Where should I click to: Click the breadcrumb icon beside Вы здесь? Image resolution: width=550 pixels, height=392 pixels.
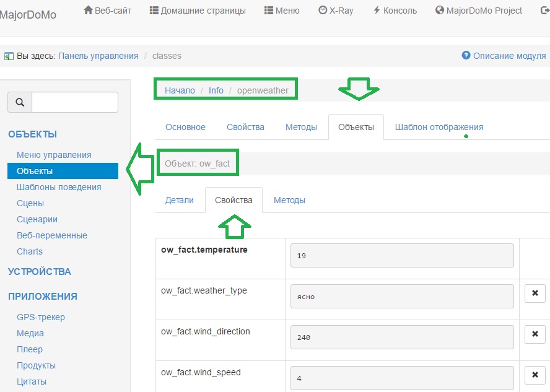click(9, 56)
